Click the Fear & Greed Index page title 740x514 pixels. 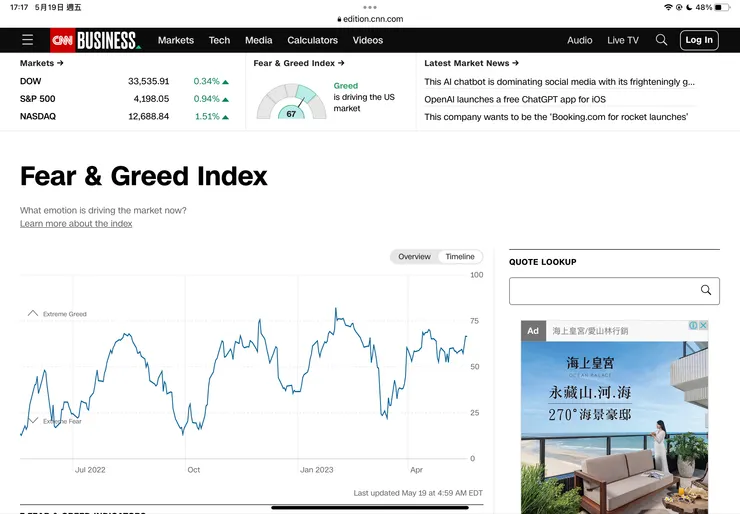pos(144,176)
